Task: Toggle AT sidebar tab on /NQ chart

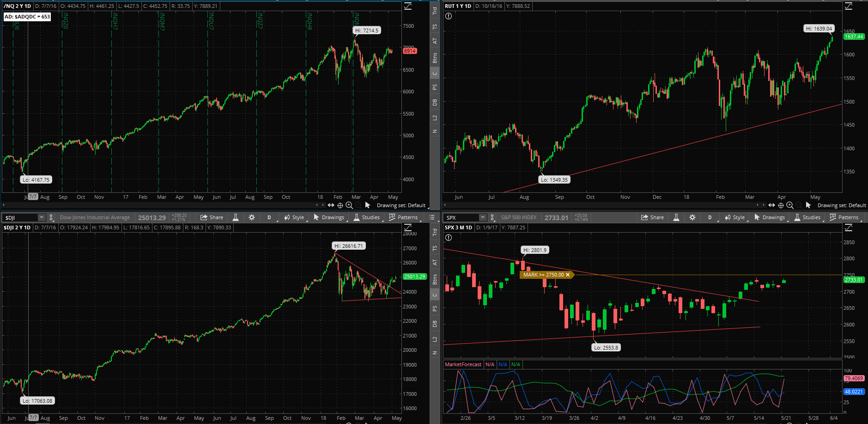Action: (435, 41)
